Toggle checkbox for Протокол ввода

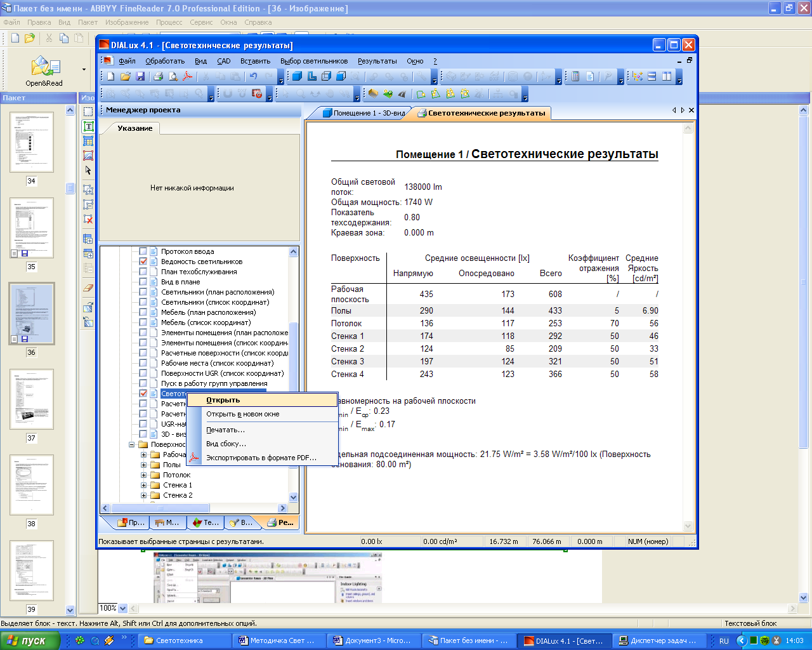[x=143, y=251]
